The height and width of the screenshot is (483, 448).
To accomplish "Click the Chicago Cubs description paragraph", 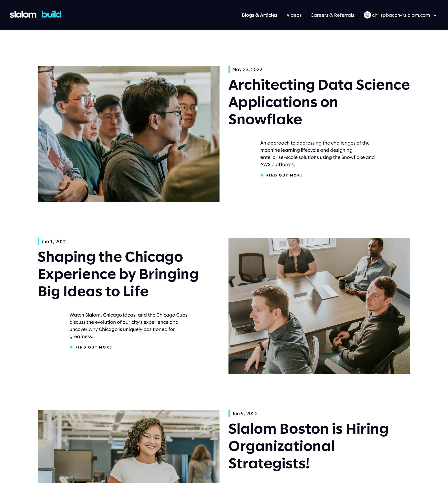I will pyautogui.click(x=128, y=326).
